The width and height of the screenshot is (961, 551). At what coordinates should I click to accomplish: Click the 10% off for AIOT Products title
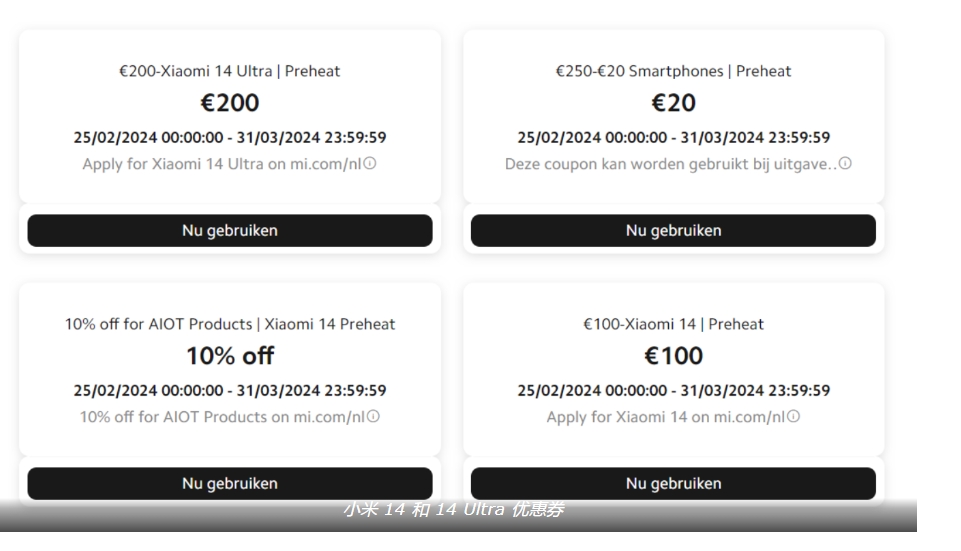tap(230, 324)
